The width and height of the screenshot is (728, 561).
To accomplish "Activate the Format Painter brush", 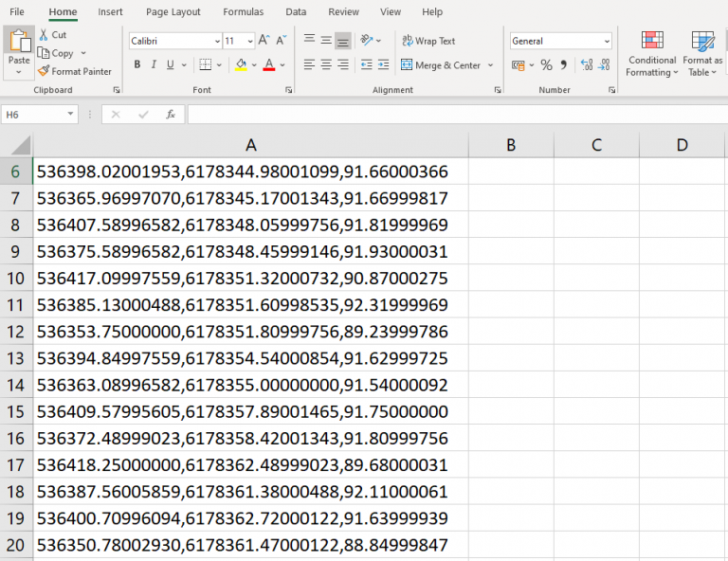I will click(44, 71).
